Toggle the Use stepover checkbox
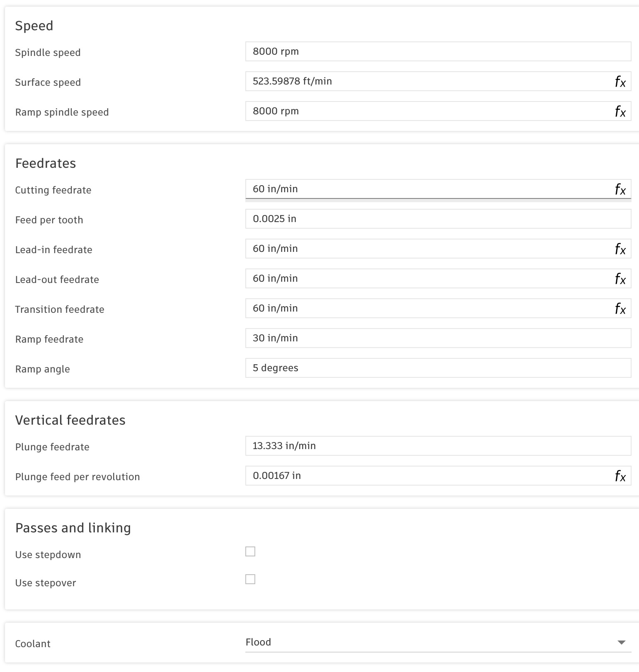The width and height of the screenshot is (639, 672). click(250, 579)
